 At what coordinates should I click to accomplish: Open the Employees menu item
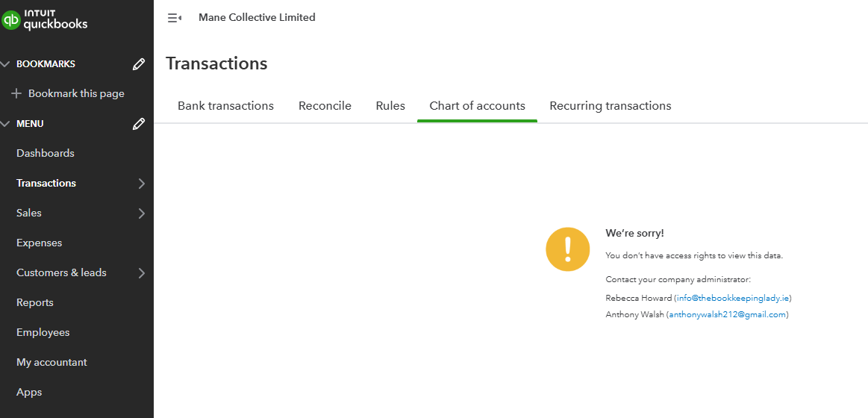coord(43,332)
